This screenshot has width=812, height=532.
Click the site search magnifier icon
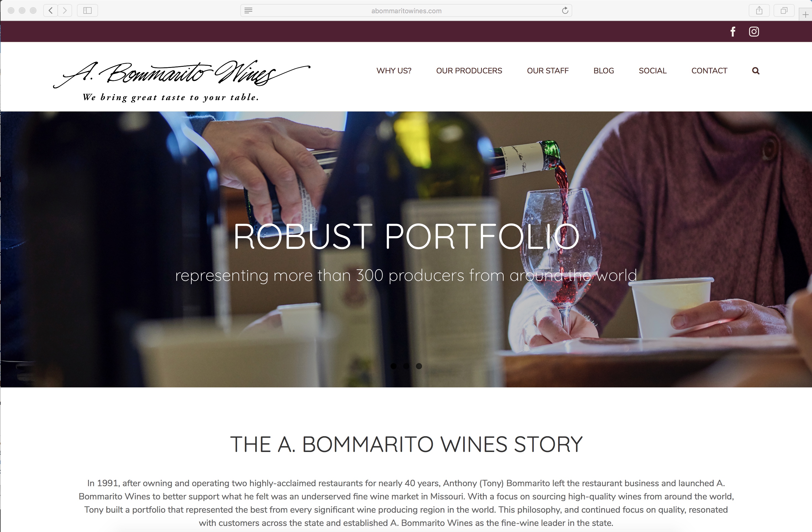pyautogui.click(x=756, y=71)
